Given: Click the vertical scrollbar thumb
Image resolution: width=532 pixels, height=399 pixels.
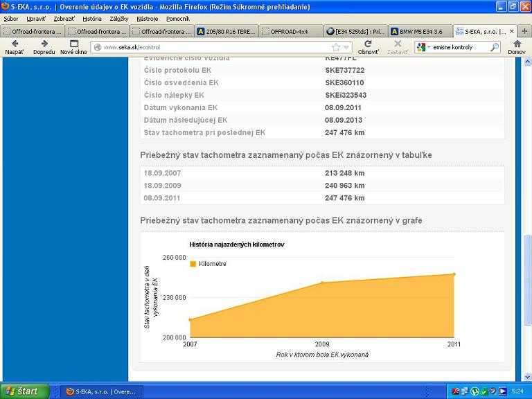Looking at the screenshot, I should click(x=528, y=280).
